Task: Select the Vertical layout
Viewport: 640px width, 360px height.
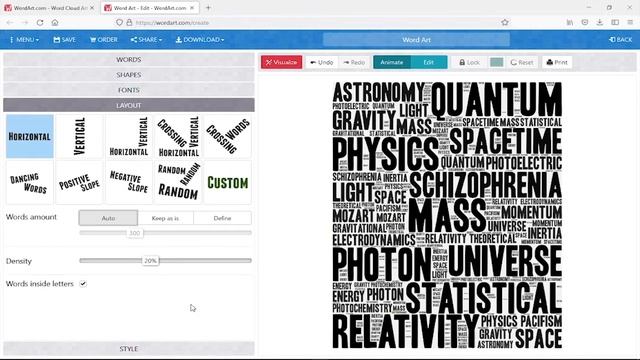Action: click(80, 136)
